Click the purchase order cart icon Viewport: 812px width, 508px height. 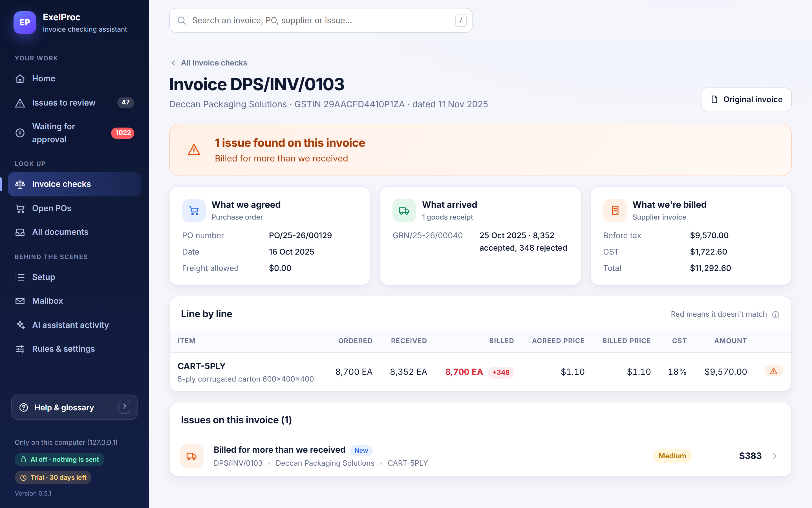(x=194, y=211)
